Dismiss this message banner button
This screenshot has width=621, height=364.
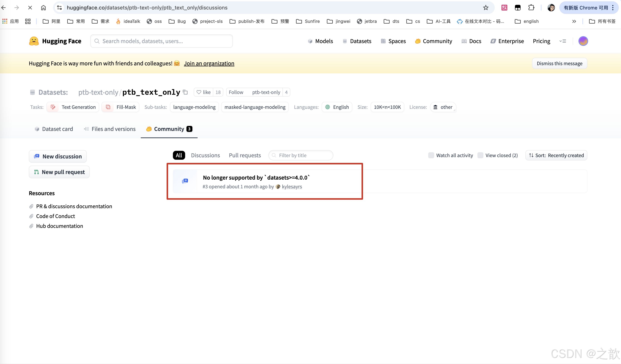[x=560, y=63]
